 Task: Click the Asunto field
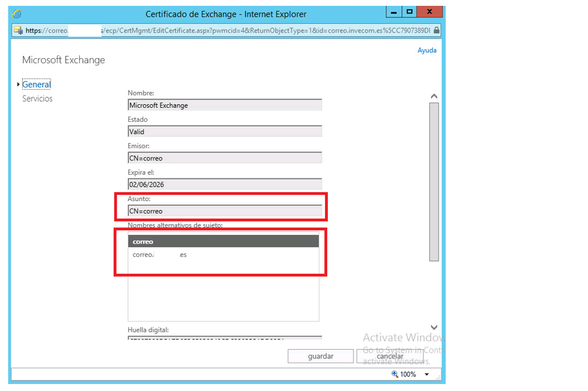tap(225, 211)
